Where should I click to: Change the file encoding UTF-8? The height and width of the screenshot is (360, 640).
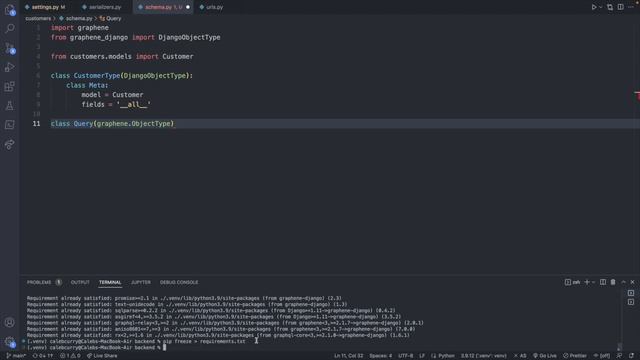[x=405, y=356]
